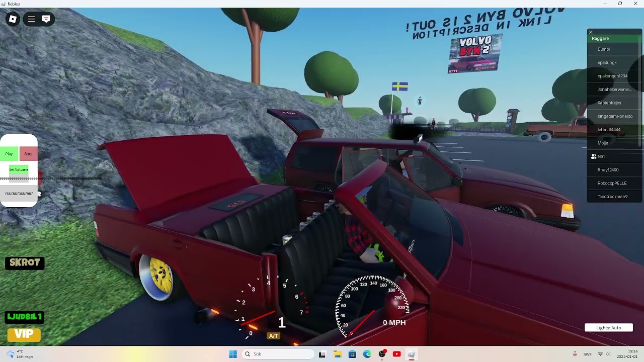Open the Roblox logo menu

tap(13, 19)
